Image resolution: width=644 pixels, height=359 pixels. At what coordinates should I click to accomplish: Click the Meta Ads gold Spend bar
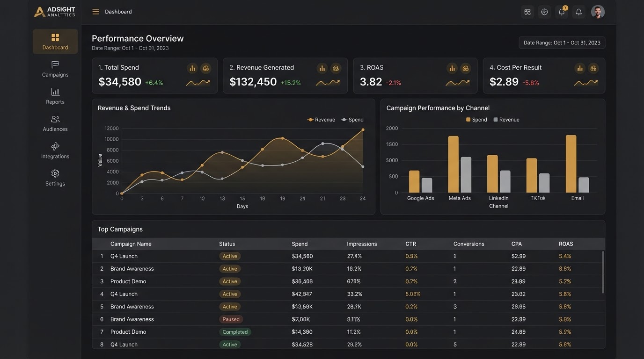(x=454, y=165)
